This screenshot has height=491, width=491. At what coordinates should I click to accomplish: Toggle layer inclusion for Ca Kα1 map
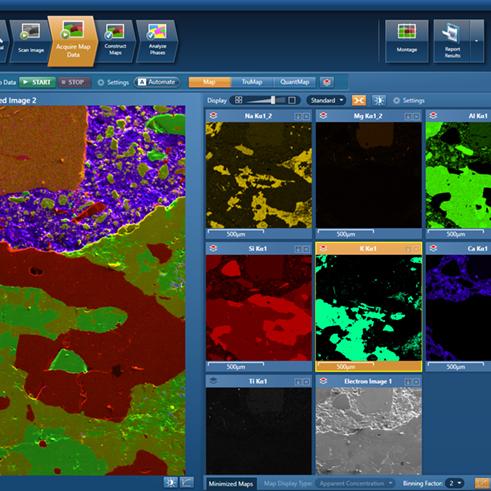[433, 248]
